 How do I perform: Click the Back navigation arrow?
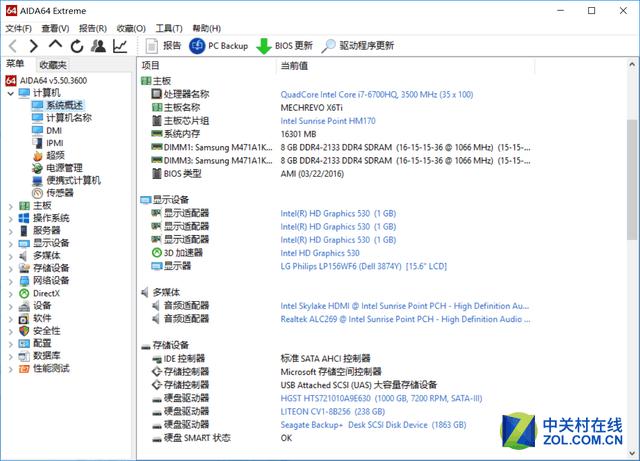click(13, 46)
